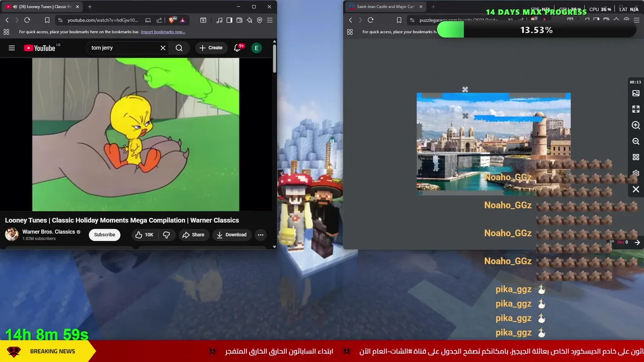The height and width of the screenshot is (362, 644).
Task: Open Brave Rewards triangle icon
Action: [182, 20]
